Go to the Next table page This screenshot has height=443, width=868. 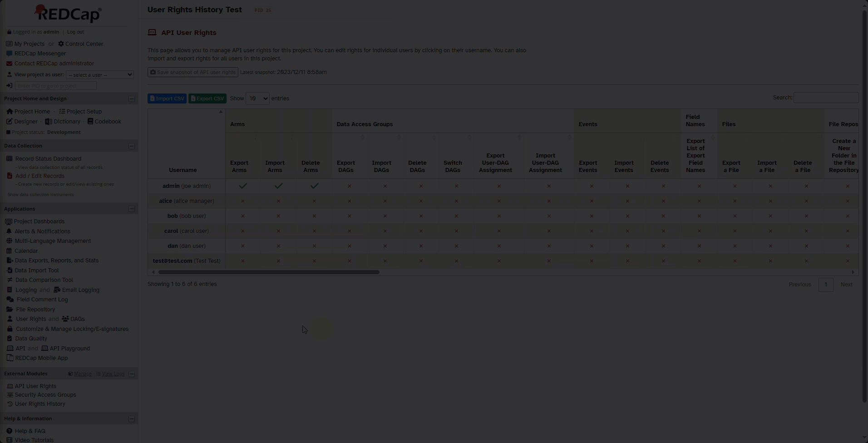click(x=846, y=285)
